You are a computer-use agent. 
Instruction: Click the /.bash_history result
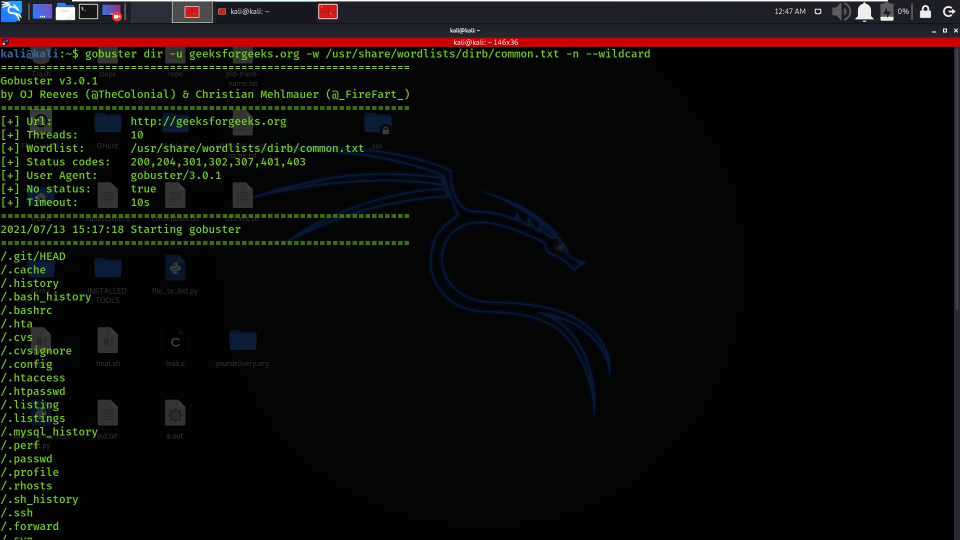click(46, 296)
